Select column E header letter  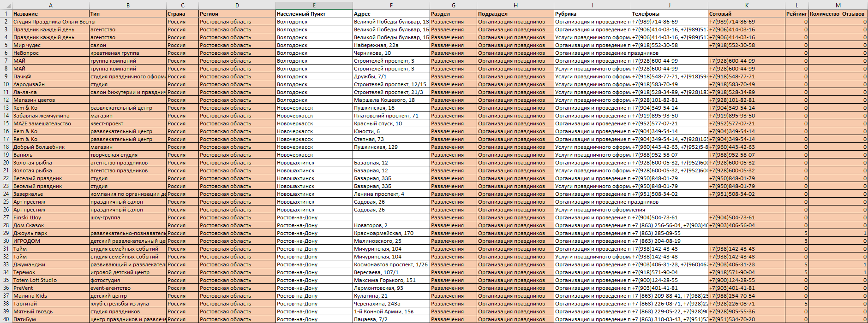[314, 5]
